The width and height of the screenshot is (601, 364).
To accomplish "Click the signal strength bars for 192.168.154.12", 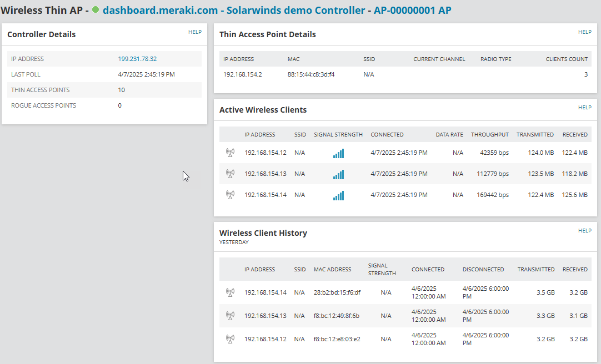I will 338,152.
